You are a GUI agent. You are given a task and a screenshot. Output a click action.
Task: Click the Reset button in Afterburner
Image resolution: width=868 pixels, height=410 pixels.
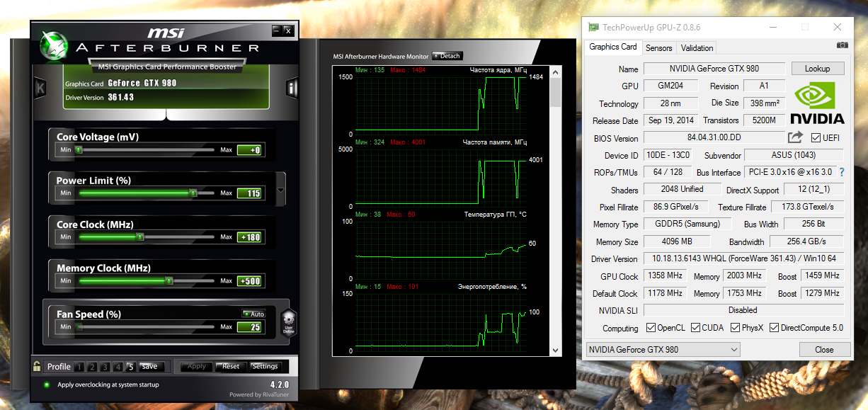pyautogui.click(x=231, y=367)
